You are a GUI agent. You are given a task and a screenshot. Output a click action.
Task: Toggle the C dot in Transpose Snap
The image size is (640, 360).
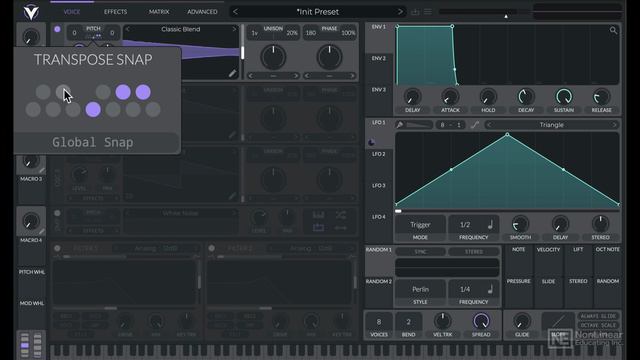pyautogui.click(x=33, y=109)
